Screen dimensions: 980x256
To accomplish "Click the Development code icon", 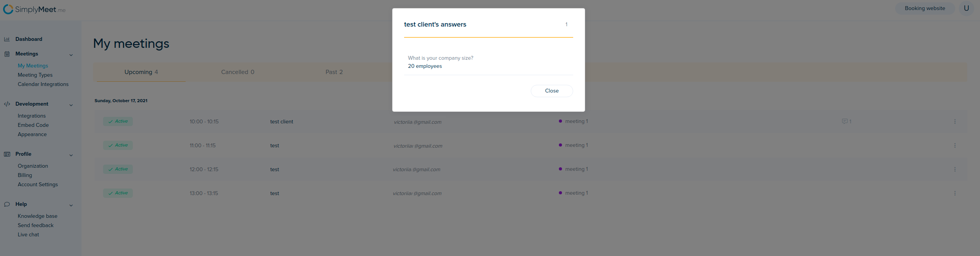I will pyautogui.click(x=7, y=104).
